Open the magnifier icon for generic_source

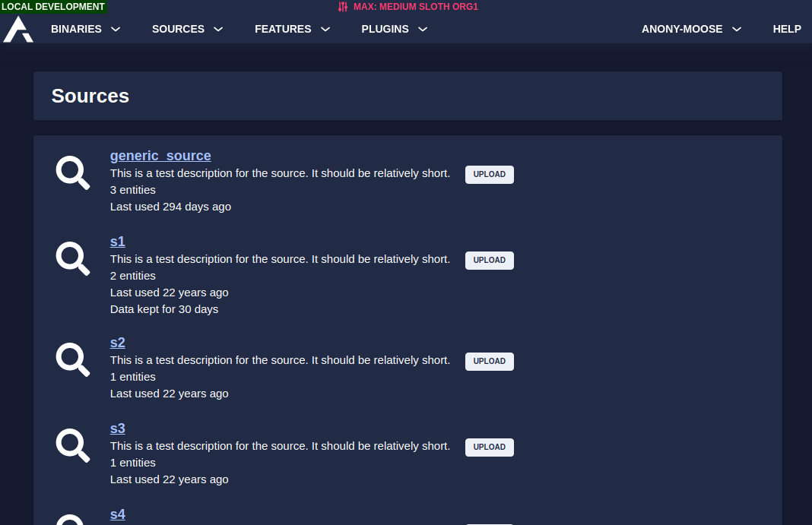72,172
